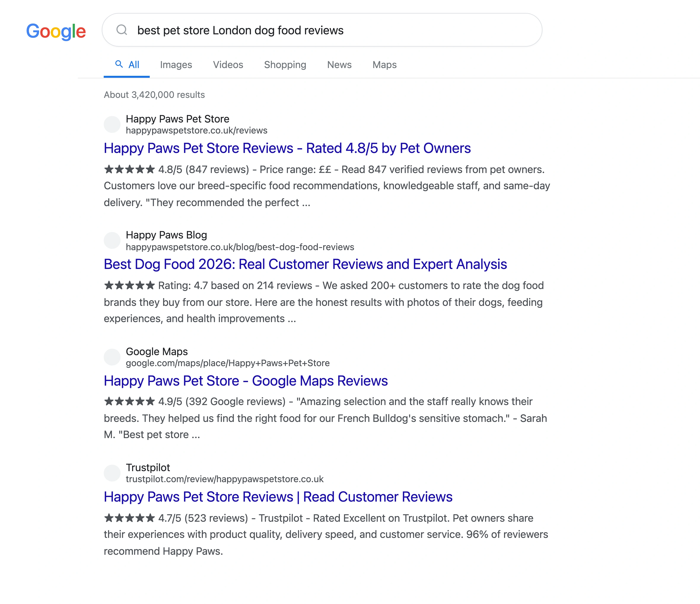Viewport: 700px width, 604px height.
Task: Switch to the Videos tab
Action: (x=228, y=65)
